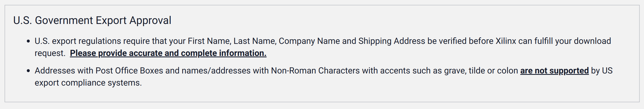This screenshot has height=109, width=644.
Task: Click the first bullet point marker
Action: click(x=28, y=41)
